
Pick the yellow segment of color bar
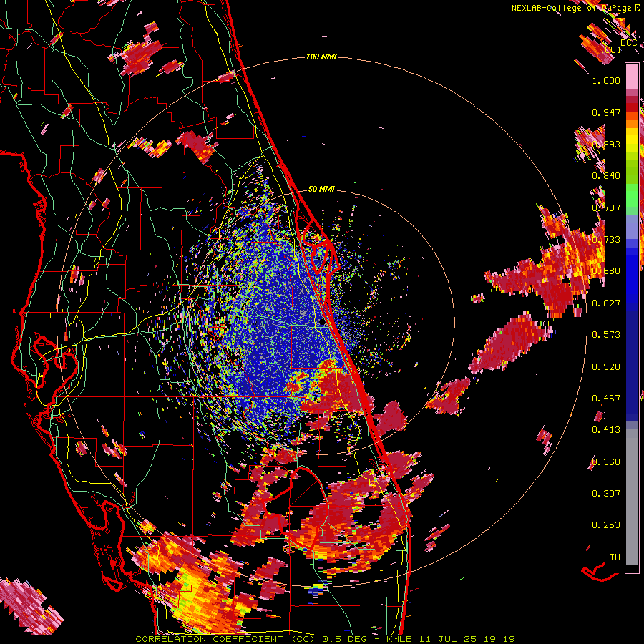click(x=632, y=140)
